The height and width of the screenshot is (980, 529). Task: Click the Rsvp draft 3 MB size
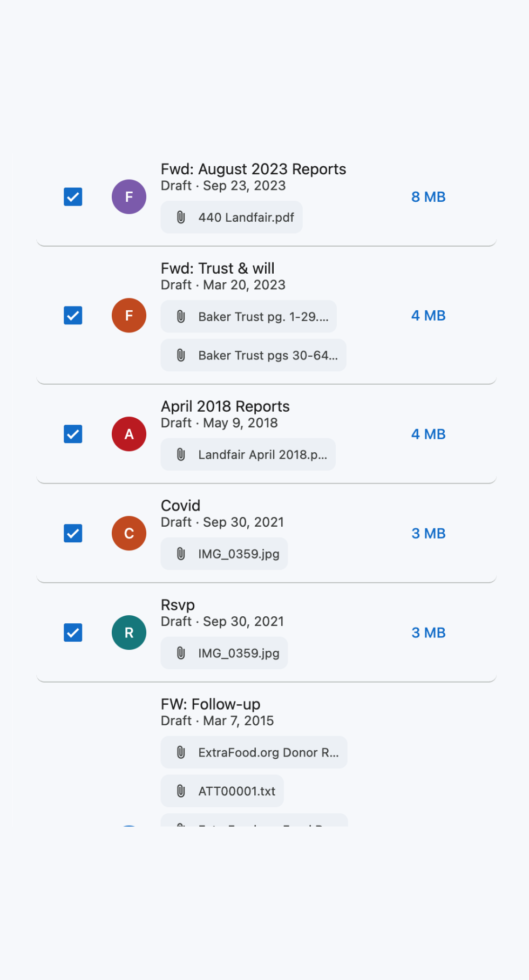pos(429,633)
